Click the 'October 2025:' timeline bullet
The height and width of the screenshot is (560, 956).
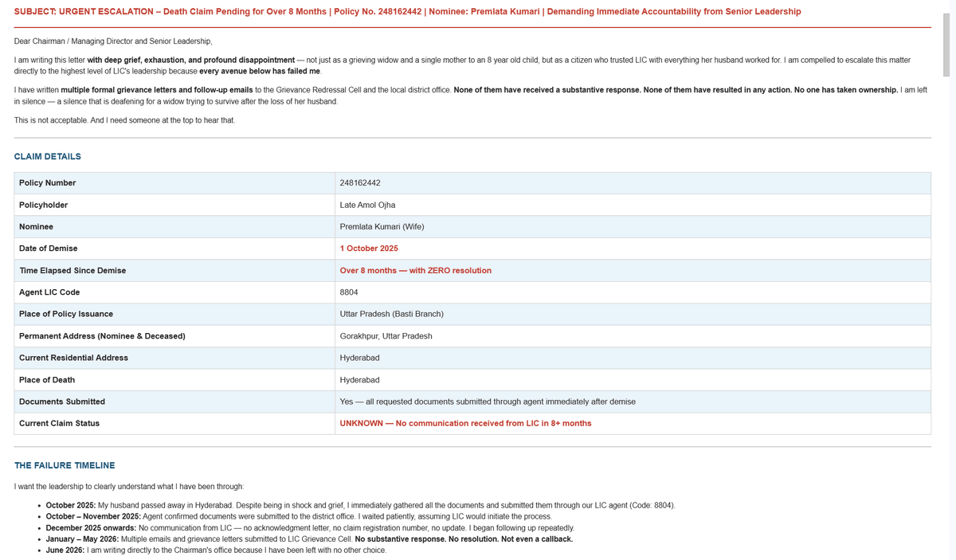pos(360,506)
